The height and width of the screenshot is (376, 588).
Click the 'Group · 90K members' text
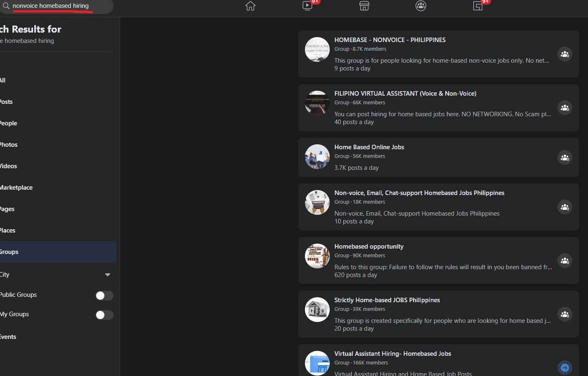(360, 256)
